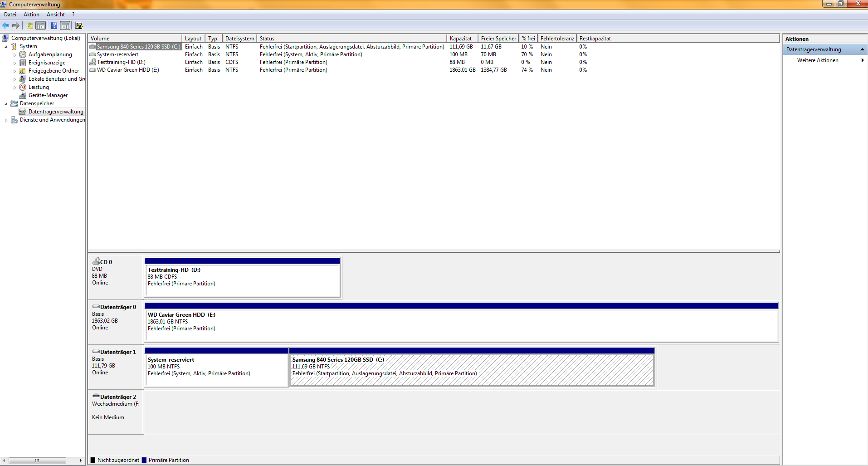The width and height of the screenshot is (868, 466).
Task: Toggle the Action pane toolbar icon
Action: click(x=65, y=25)
